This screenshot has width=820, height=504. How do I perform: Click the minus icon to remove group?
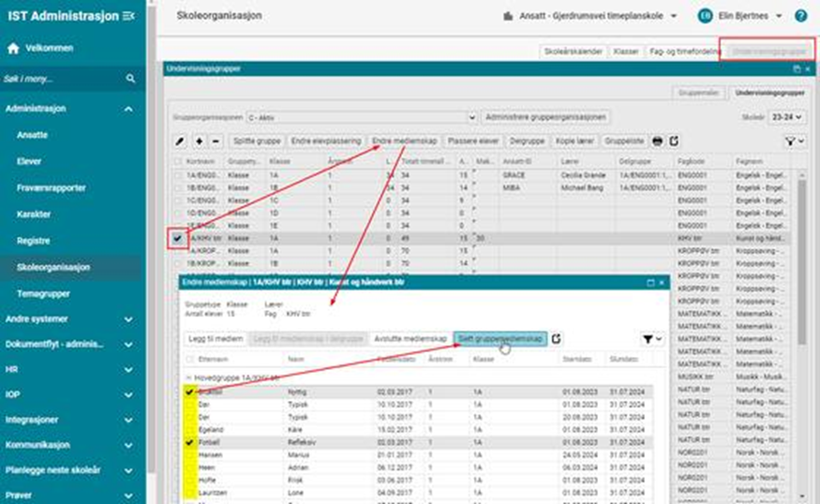click(215, 141)
